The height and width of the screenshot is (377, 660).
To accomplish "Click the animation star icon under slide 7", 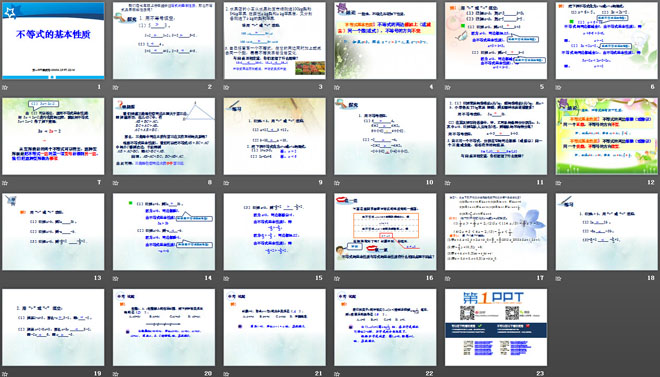I will click(x=5, y=183).
